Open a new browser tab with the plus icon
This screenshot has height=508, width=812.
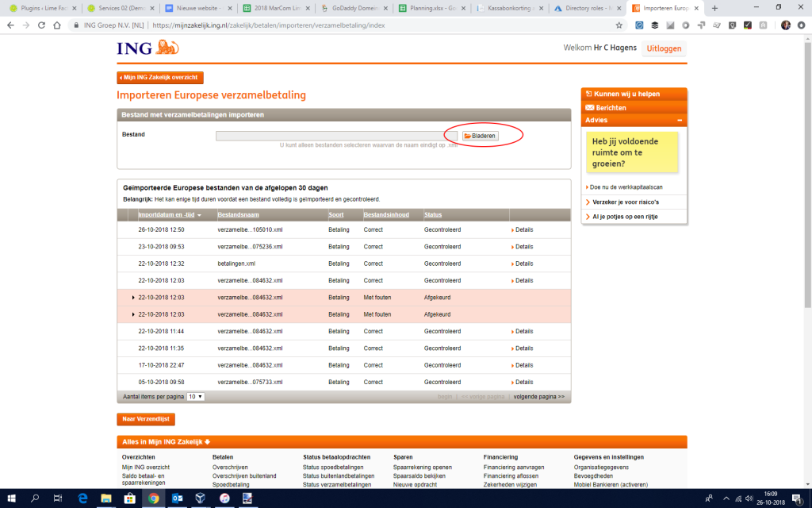(x=714, y=8)
